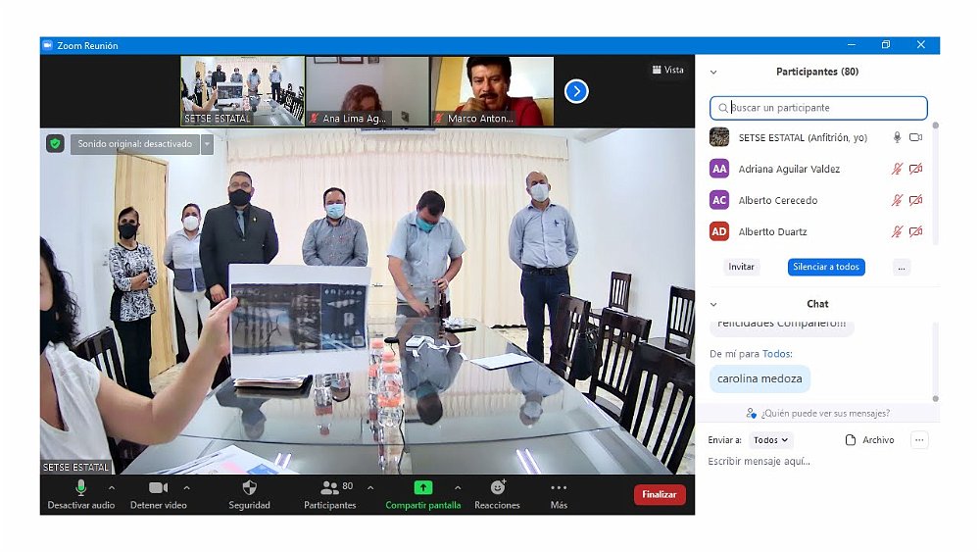Click the green encryption shield icon
980x552 pixels.
(56, 144)
